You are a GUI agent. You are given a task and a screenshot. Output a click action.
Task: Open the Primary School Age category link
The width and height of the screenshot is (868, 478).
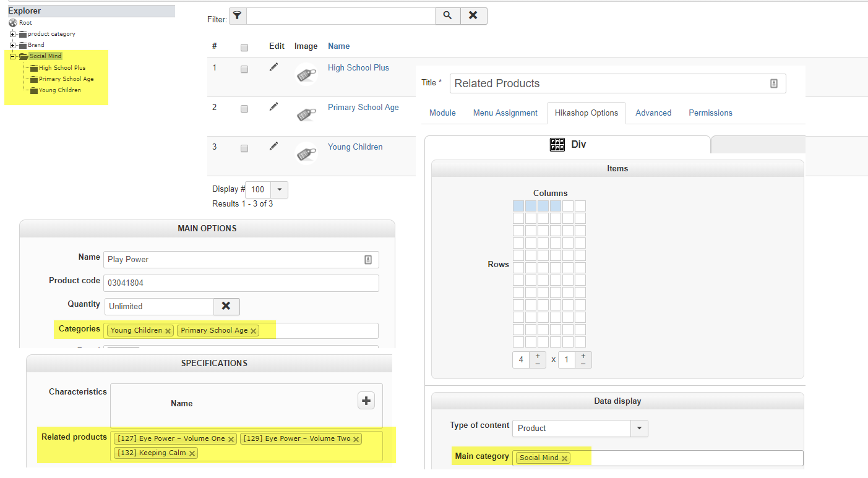363,108
